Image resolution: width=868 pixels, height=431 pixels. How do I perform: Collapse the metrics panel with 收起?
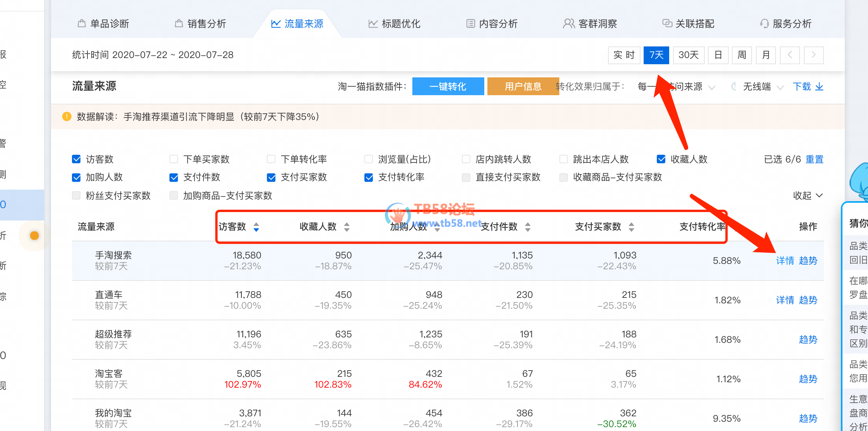tap(808, 195)
